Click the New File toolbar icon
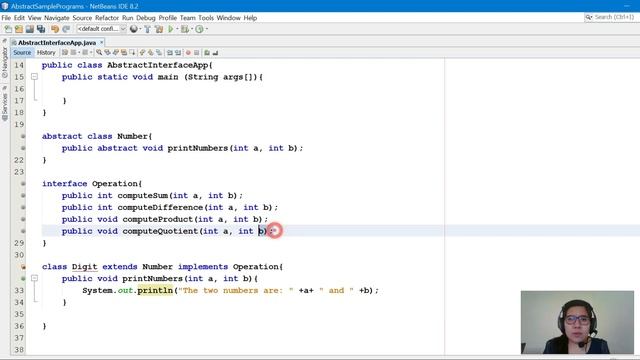This screenshot has width=640, height=360. click(x=8, y=29)
